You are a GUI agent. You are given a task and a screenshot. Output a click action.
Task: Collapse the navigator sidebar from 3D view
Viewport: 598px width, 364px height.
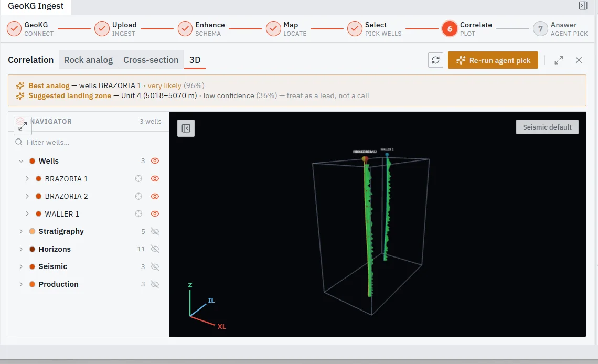click(x=186, y=128)
